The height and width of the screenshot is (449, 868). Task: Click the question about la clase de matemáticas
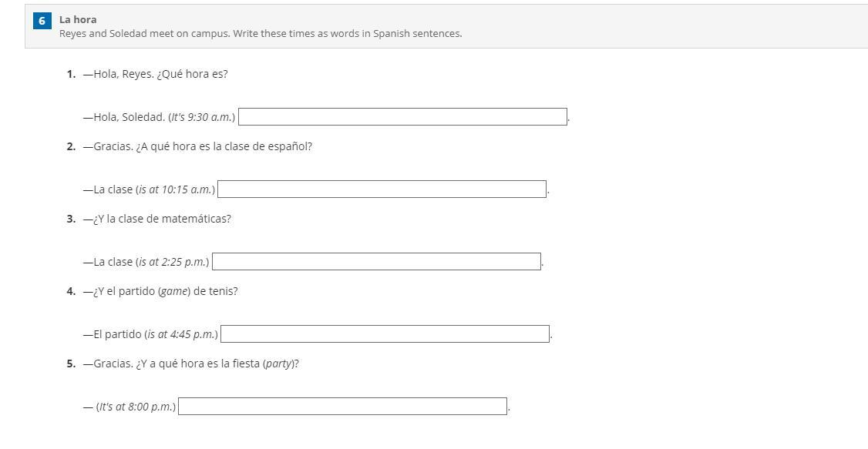pyautogui.click(x=156, y=219)
